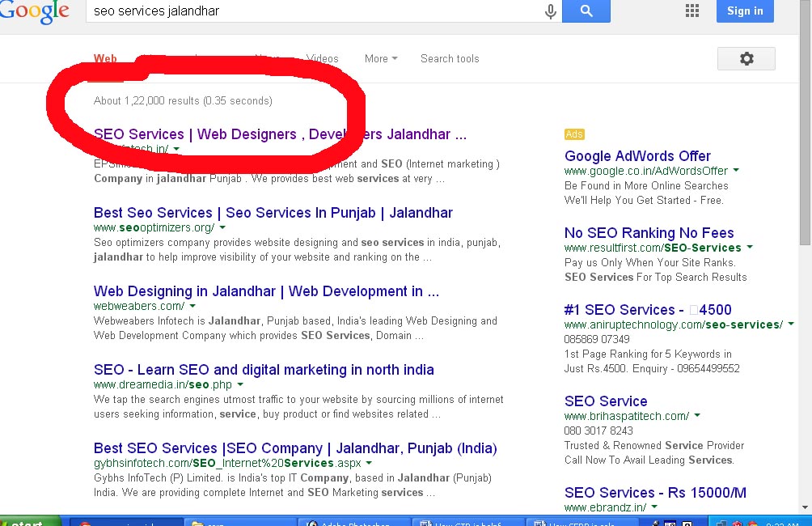812x526 pixels.
Task: Open Best Seo Services Punjab result
Action: 273,213
